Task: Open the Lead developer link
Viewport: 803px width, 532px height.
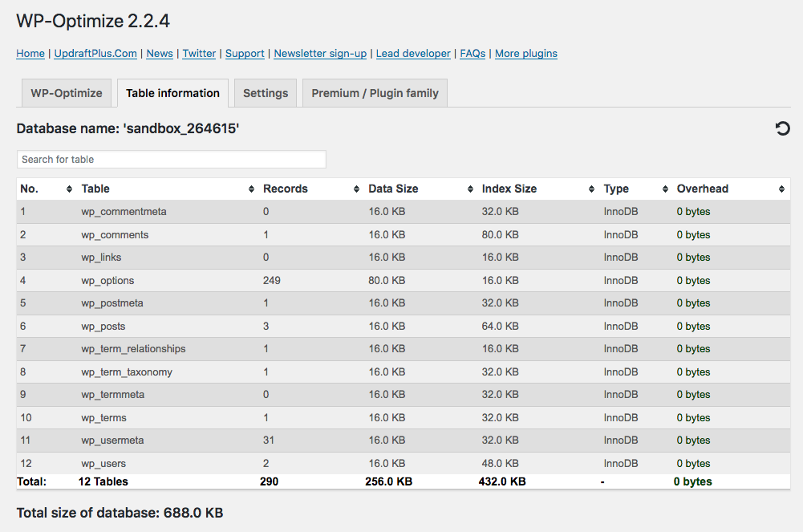Action: pyautogui.click(x=413, y=53)
